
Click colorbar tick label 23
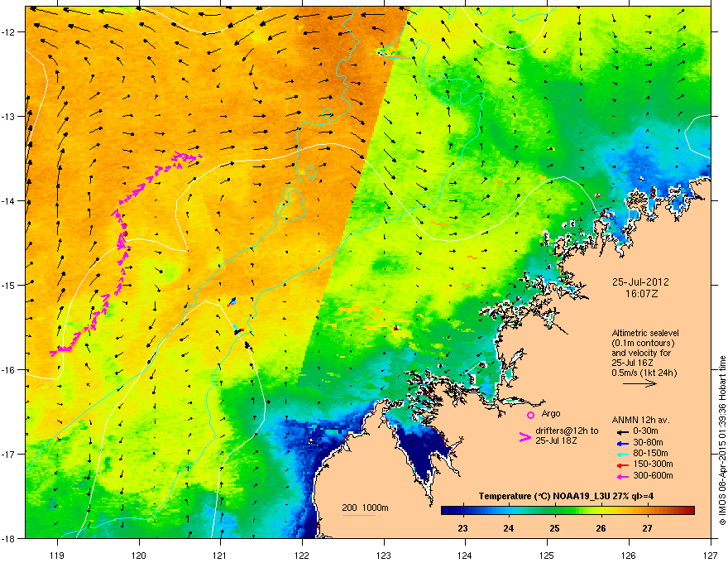[x=463, y=528]
